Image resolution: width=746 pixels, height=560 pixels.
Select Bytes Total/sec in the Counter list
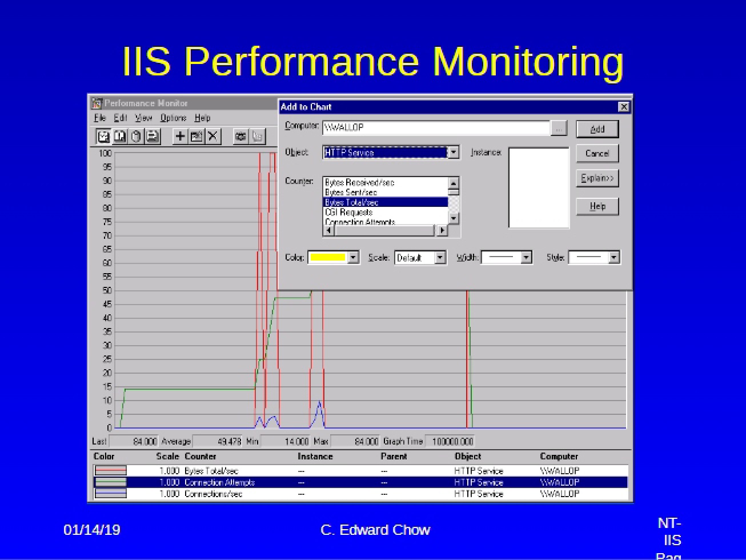point(386,202)
